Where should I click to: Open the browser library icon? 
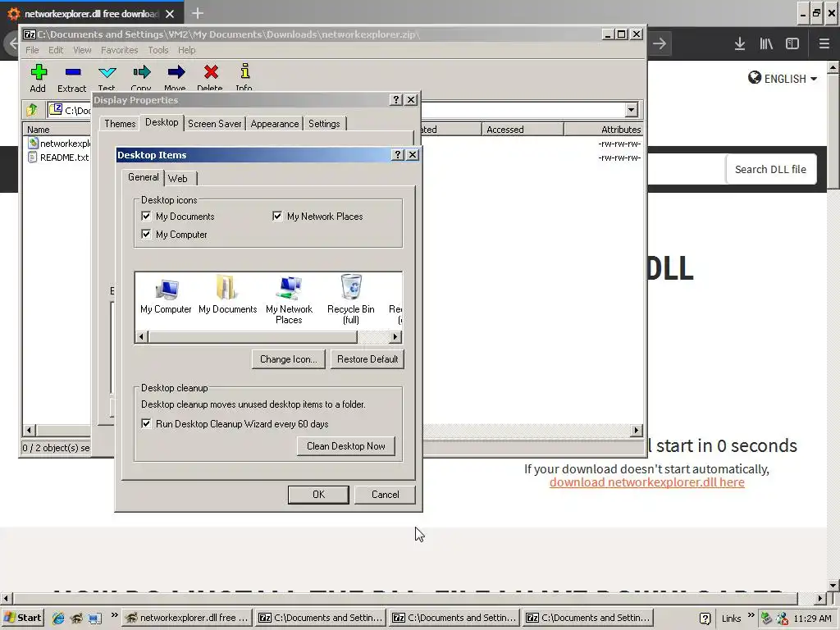(766, 44)
